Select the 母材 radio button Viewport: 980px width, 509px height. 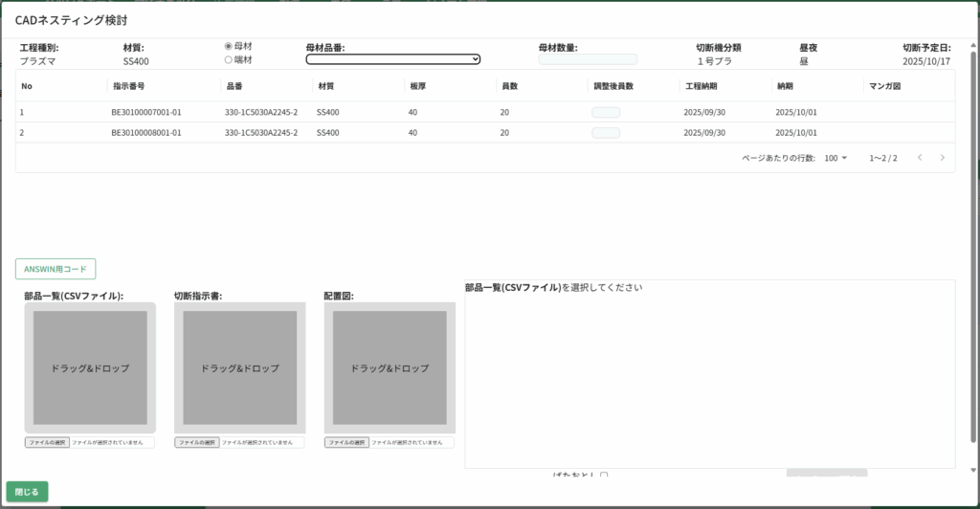click(x=228, y=46)
